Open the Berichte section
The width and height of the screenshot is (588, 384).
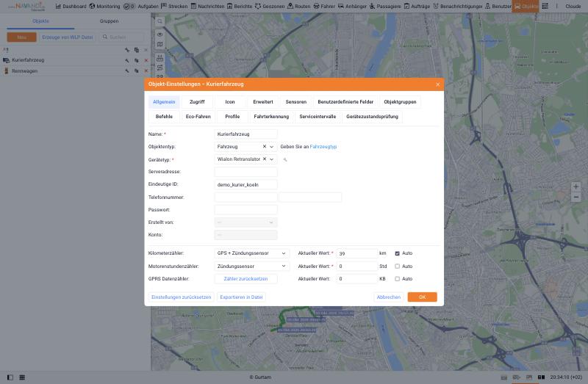(x=240, y=7)
